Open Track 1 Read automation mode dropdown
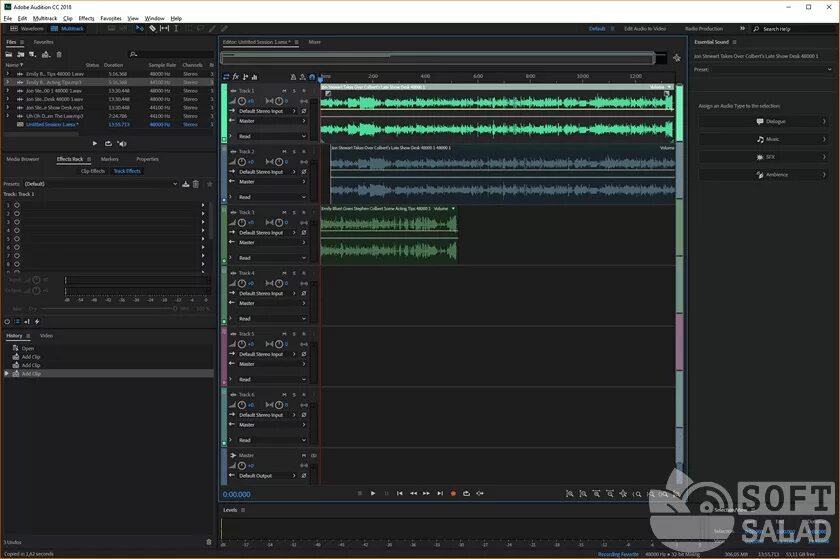 (272, 136)
